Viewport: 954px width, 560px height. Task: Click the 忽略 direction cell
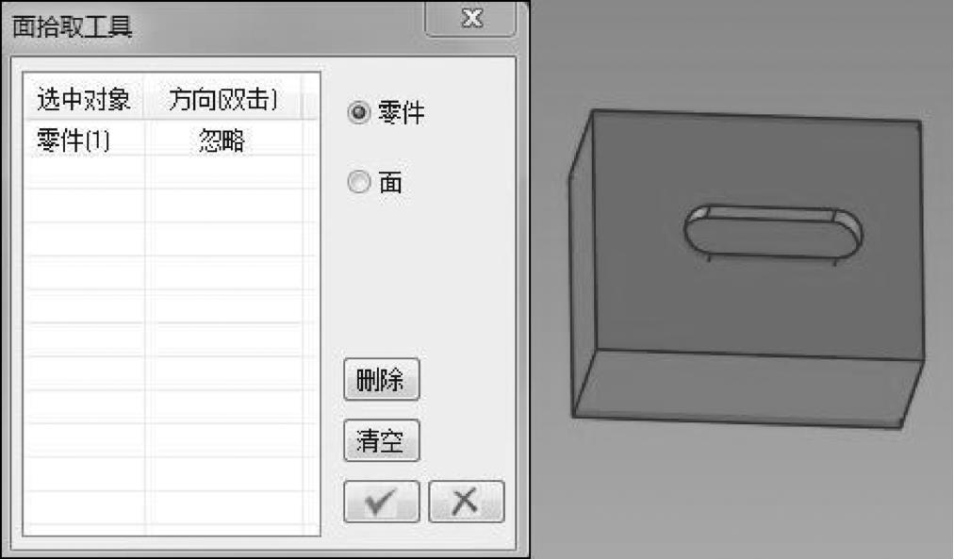pos(222,140)
